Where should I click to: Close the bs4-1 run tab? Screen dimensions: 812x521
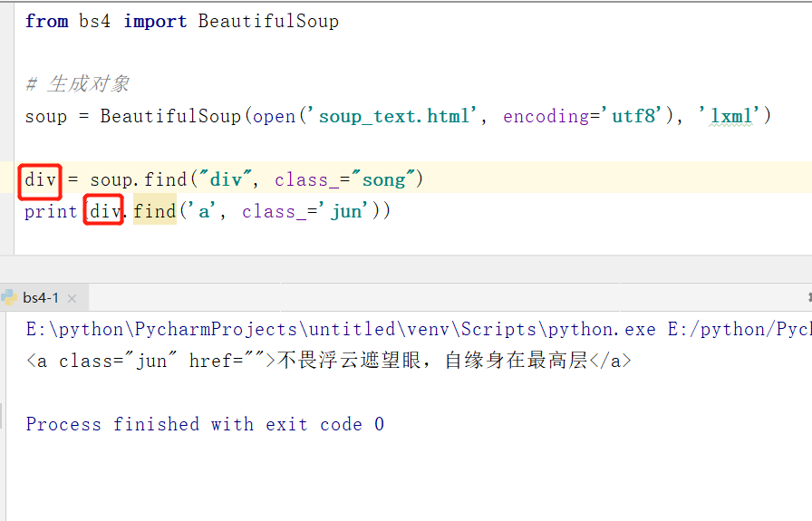pos(72,298)
